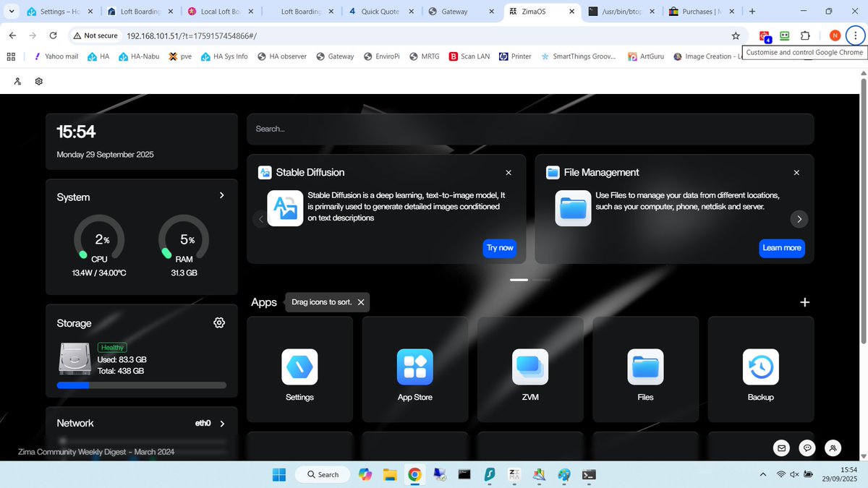868x488 pixels.
Task: Close the File Management card
Action: pyautogui.click(x=796, y=173)
